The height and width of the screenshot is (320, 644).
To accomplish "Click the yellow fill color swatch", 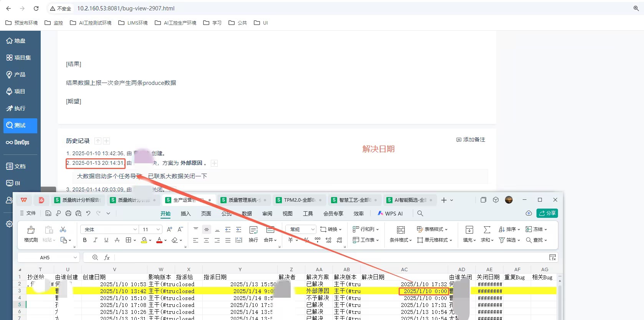I will coord(144,240).
